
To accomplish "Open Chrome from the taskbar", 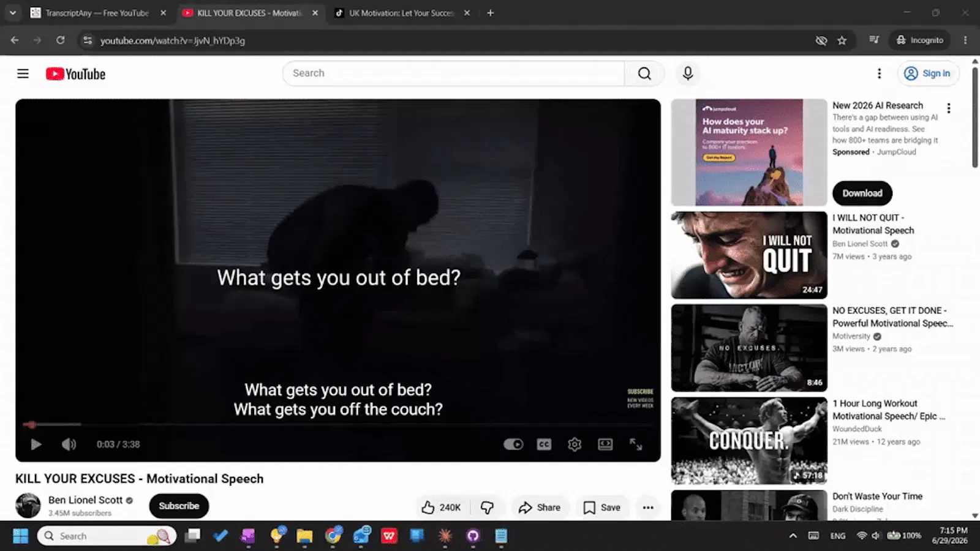I will (x=333, y=536).
